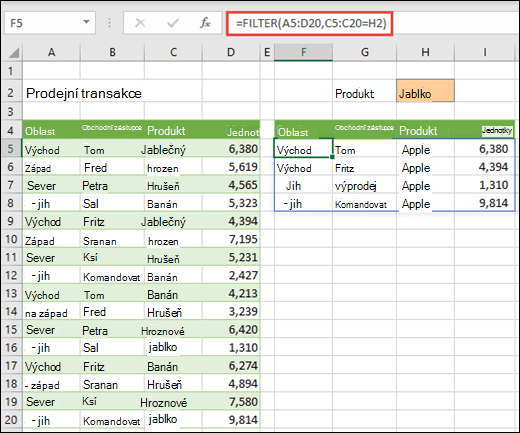This screenshot has width=520, height=433.
Task: Click cell B10 containing 'Sranan'
Action: (112, 239)
